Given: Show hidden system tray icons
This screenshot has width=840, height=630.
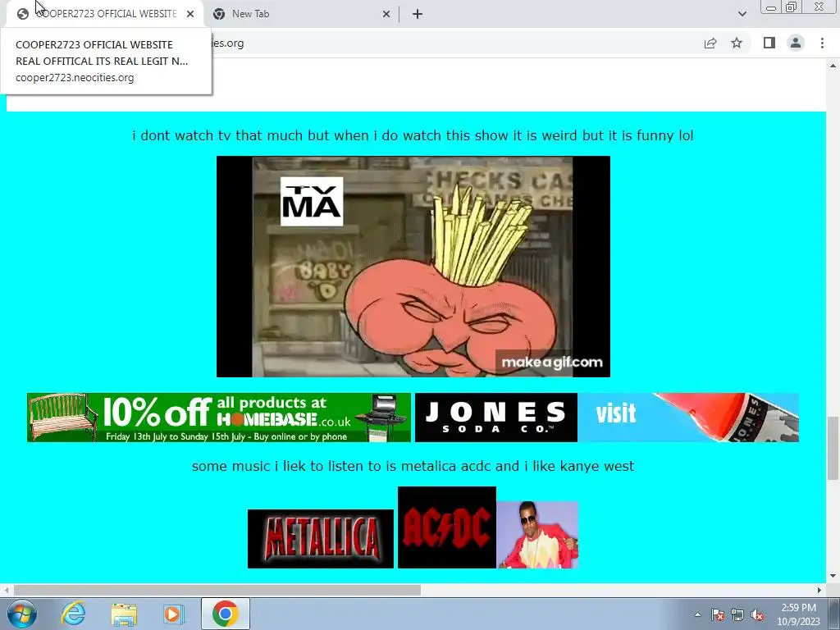Looking at the screenshot, I should 697,614.
